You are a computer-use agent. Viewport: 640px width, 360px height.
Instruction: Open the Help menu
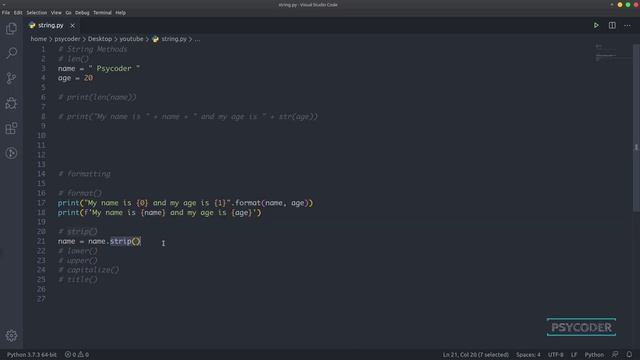coord(120,13)
